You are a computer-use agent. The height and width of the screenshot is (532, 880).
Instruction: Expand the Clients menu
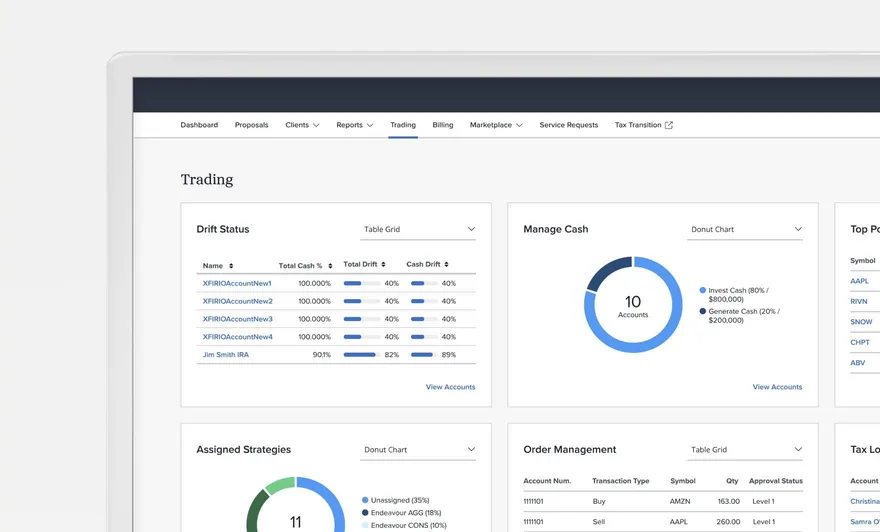[x=302, y=125]
